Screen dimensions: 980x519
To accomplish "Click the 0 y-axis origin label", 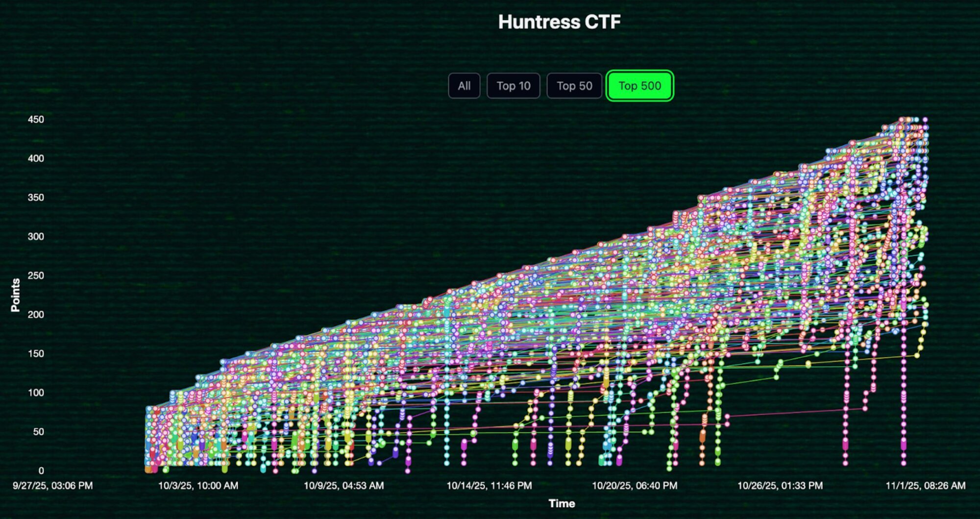I will (41, 470).
